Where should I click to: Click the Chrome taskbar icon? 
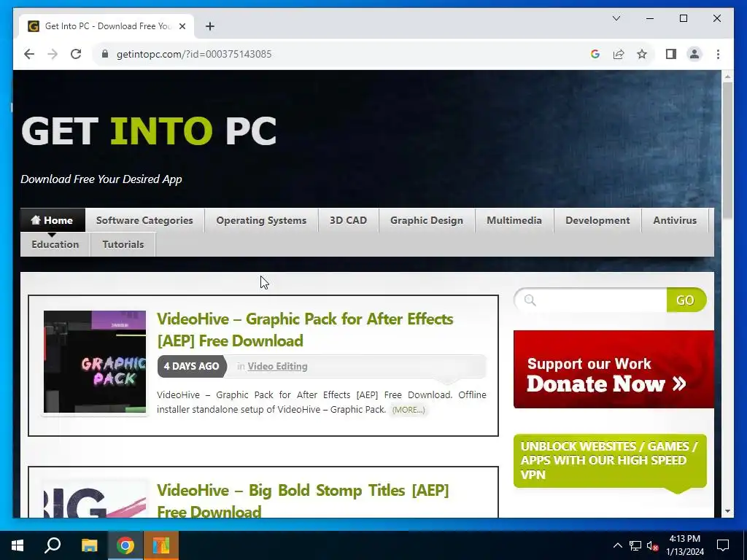[125, 545]
